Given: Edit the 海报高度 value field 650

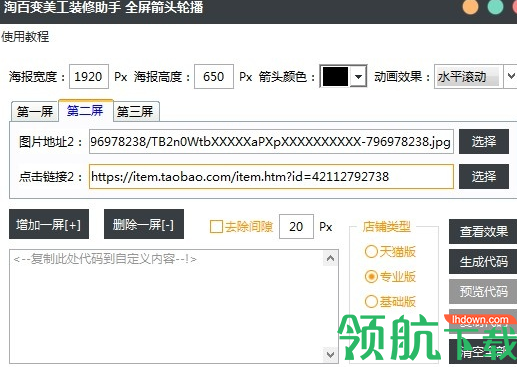Looking at the screenshot, I should [214, 77].
